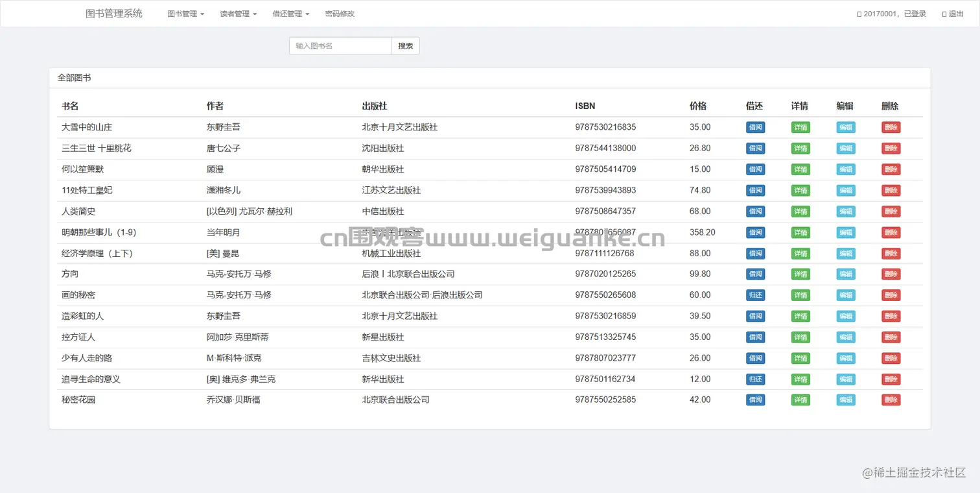Click the 图书管理系统 brand link
The width and height of the screenshot is (980, 493).
114,14
